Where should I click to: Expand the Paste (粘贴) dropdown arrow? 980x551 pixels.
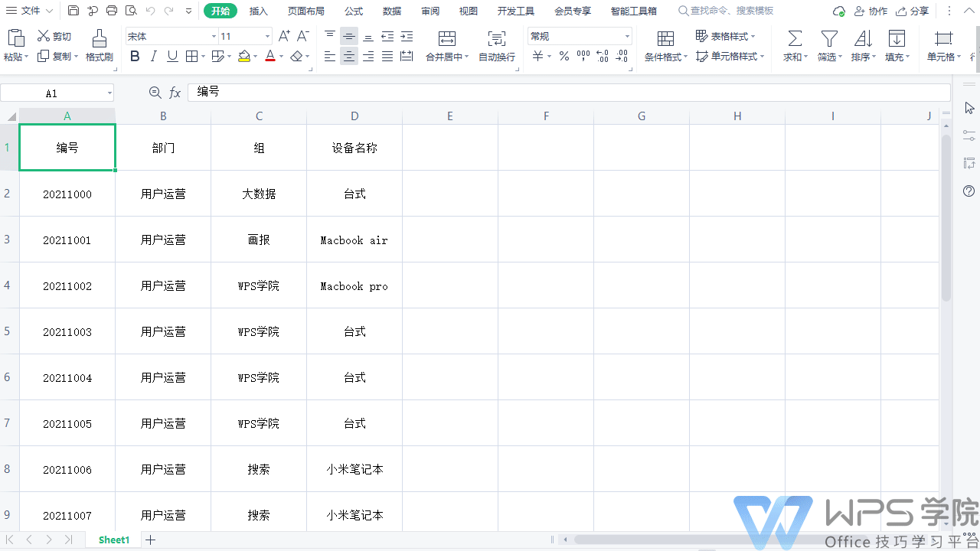point(27,57)
